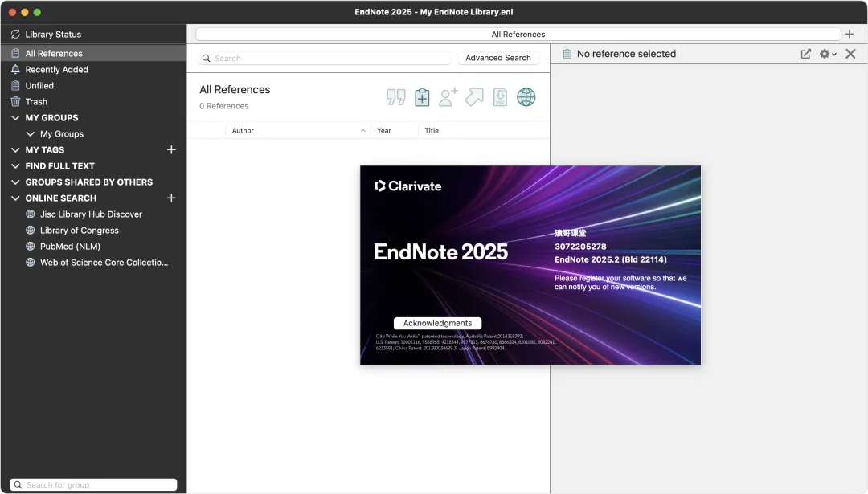
Task: Open the reference panel gear dropdown
Action: pyautogui.click(x=828, y=54)
